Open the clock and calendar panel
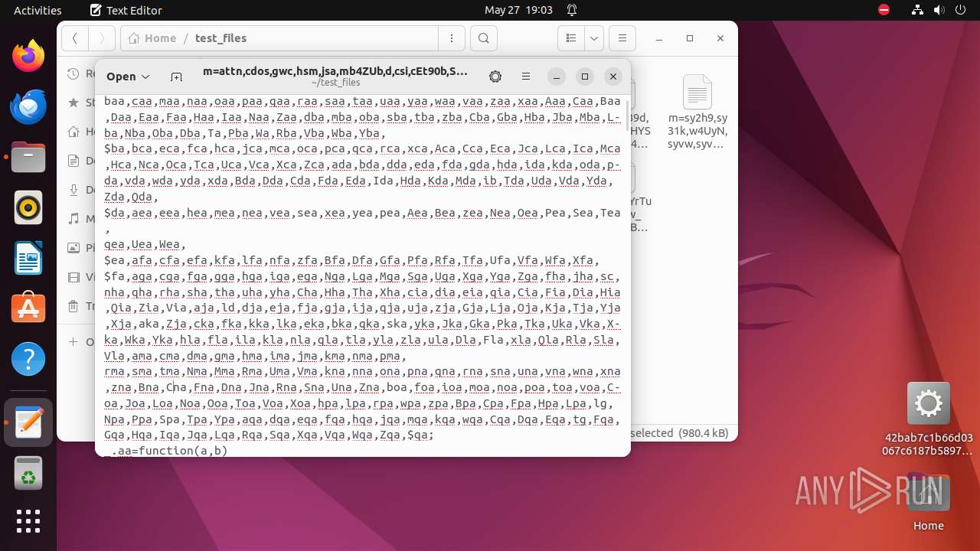 (518, 10)
